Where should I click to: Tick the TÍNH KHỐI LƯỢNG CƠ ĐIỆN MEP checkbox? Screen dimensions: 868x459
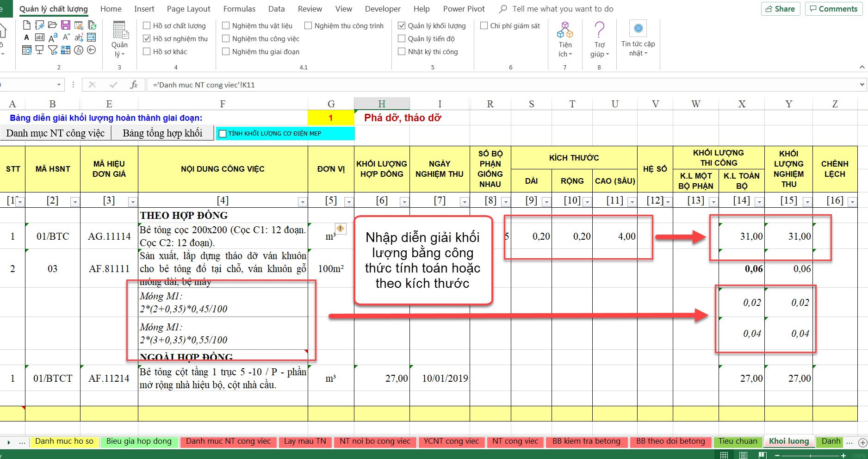click(223, 134)
